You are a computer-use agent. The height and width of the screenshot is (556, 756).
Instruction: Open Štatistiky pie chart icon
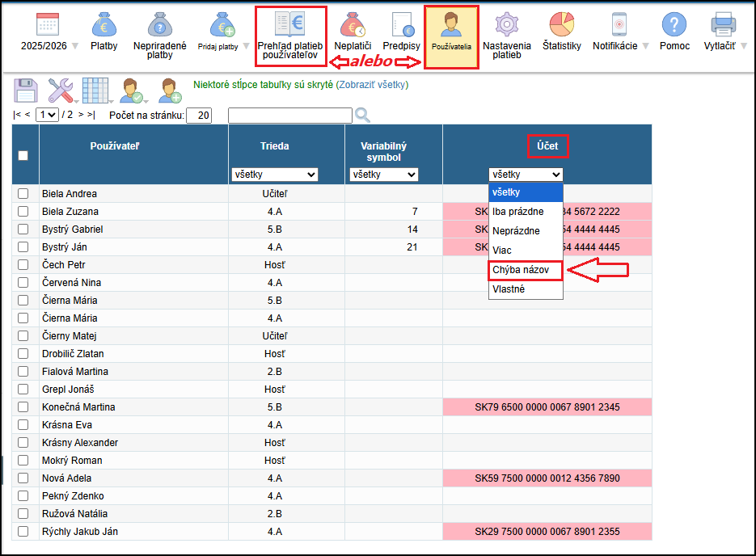(x=561, y=26)
